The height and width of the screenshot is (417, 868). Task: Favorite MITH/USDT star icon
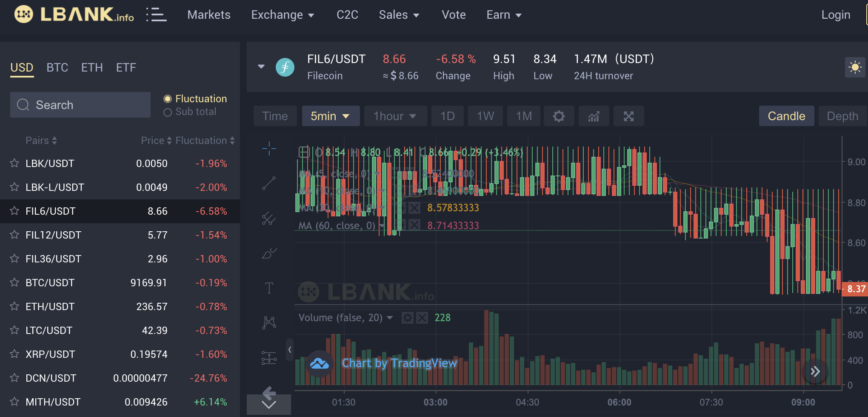[14, 402]
